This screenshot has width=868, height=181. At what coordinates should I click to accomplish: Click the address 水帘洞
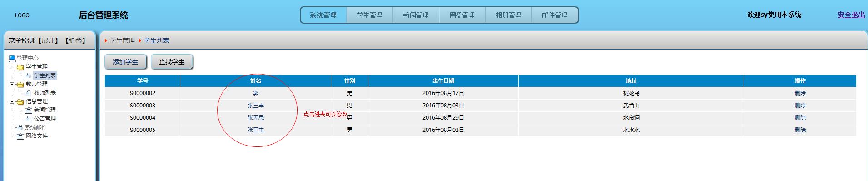631,117
